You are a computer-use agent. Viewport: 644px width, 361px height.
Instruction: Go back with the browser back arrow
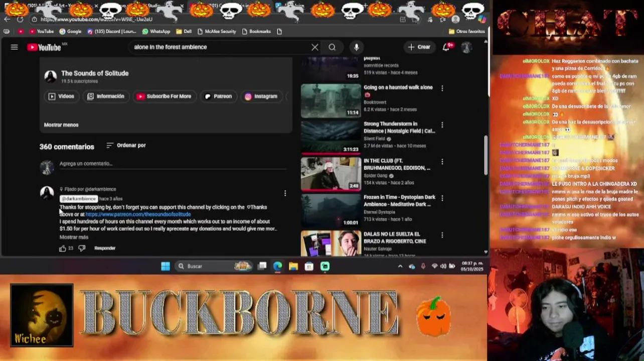pyautogui.click(x=7, y=20)
